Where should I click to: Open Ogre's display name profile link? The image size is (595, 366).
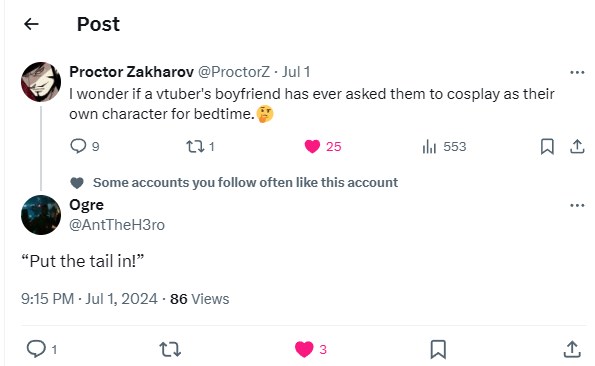[87, 205]
